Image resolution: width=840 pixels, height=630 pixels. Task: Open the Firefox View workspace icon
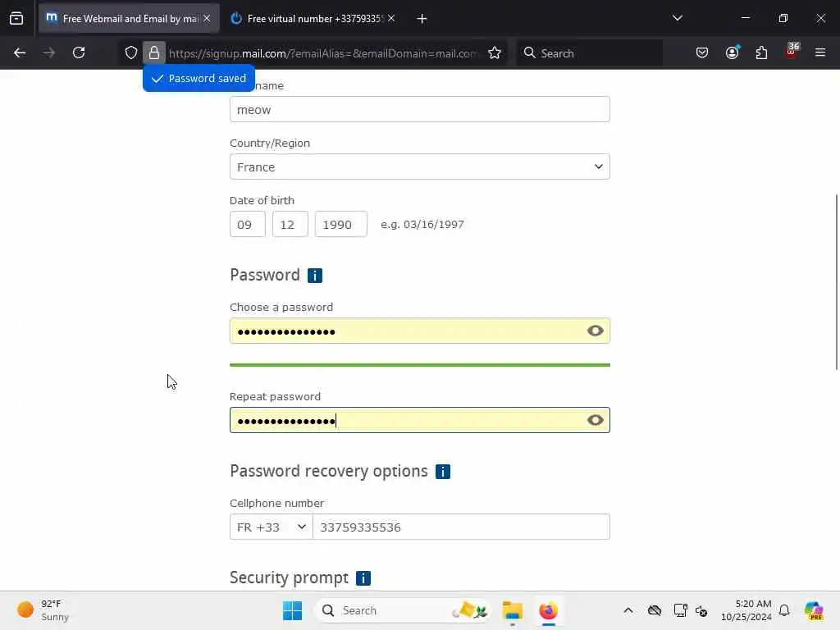coord(16,18)
